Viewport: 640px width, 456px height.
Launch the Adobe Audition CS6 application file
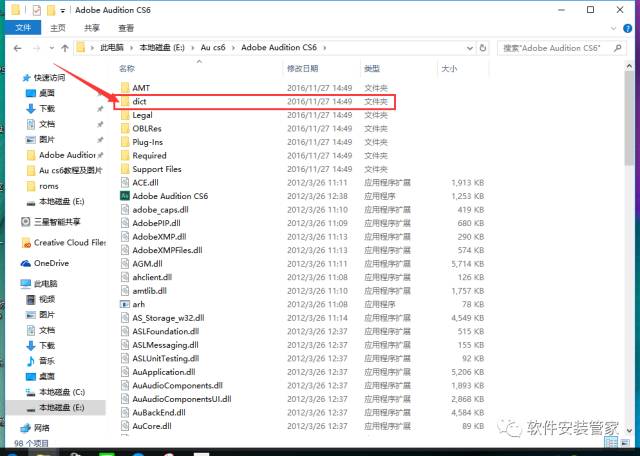168,197
